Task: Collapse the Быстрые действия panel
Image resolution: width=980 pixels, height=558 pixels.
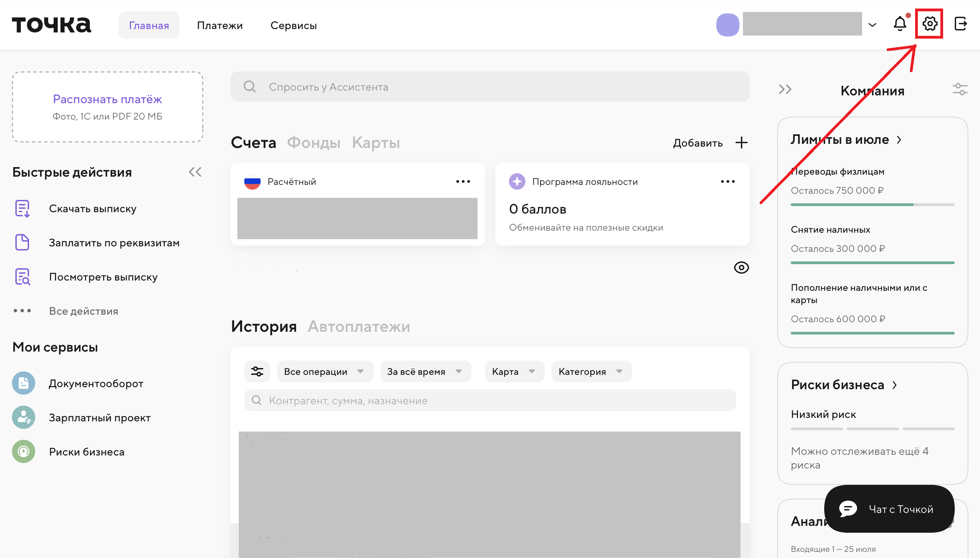Action: click(195, 172)
